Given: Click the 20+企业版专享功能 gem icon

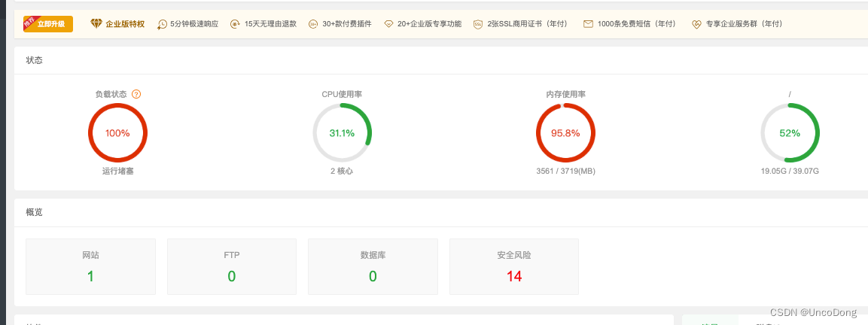Looking at the screenshot, I should [388, 24].
